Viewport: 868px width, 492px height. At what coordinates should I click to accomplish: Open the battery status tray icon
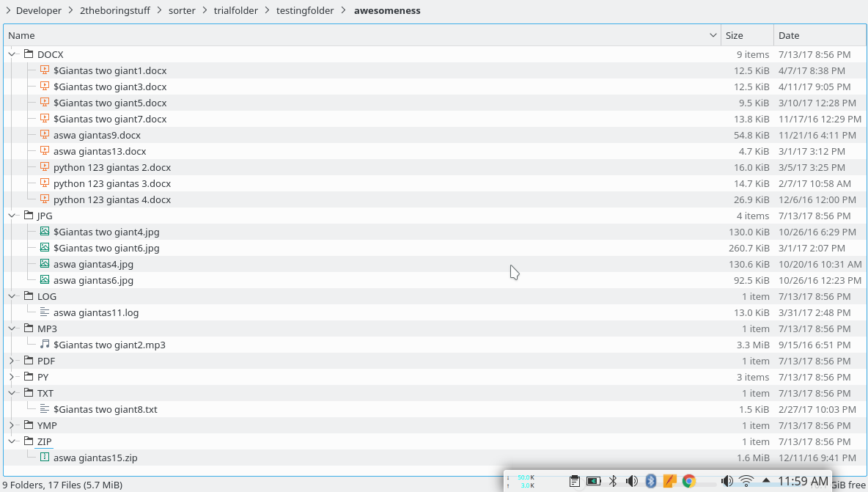coord(593,481)
